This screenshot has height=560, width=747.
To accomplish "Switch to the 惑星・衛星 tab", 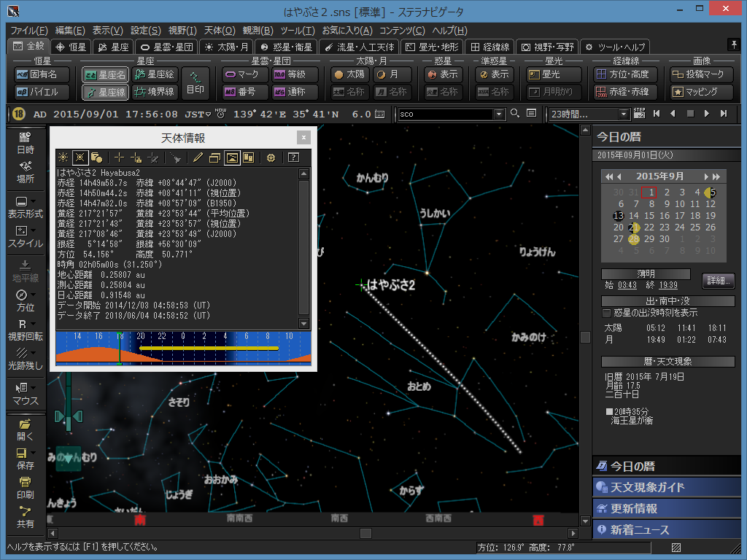I will point(286,47).
